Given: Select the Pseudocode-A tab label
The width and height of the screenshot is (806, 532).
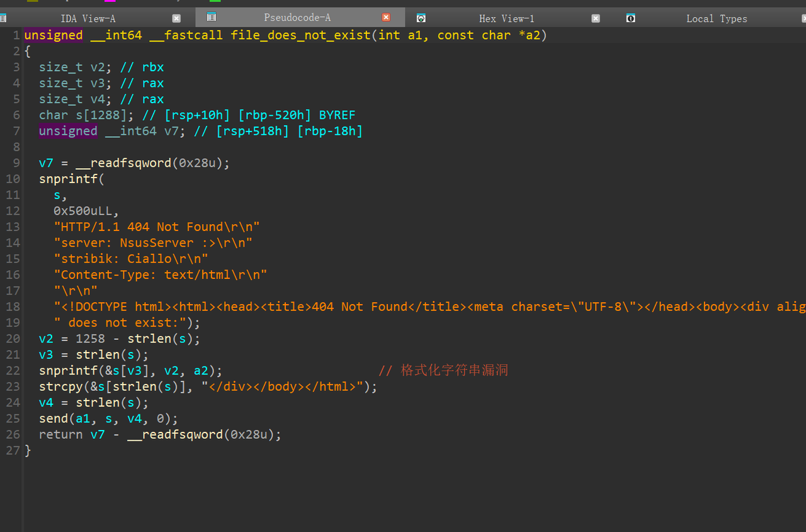Looking at the screenshot, I should click(x=297, y=18).
